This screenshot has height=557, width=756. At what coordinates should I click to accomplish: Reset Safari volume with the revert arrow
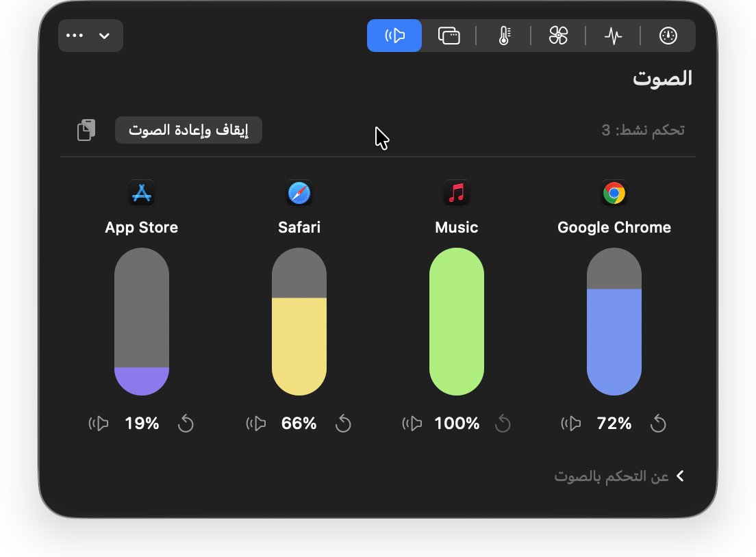(x=343, y=424)
